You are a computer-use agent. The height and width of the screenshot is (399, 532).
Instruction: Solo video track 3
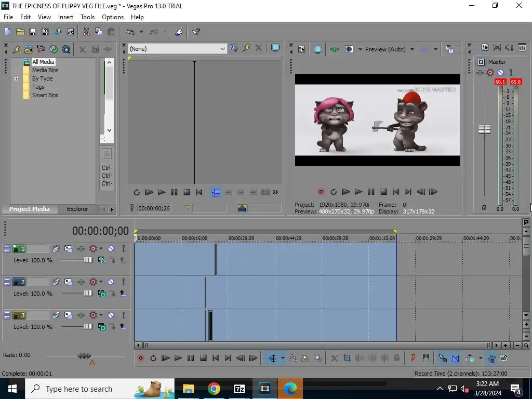(x=124, y=315)
